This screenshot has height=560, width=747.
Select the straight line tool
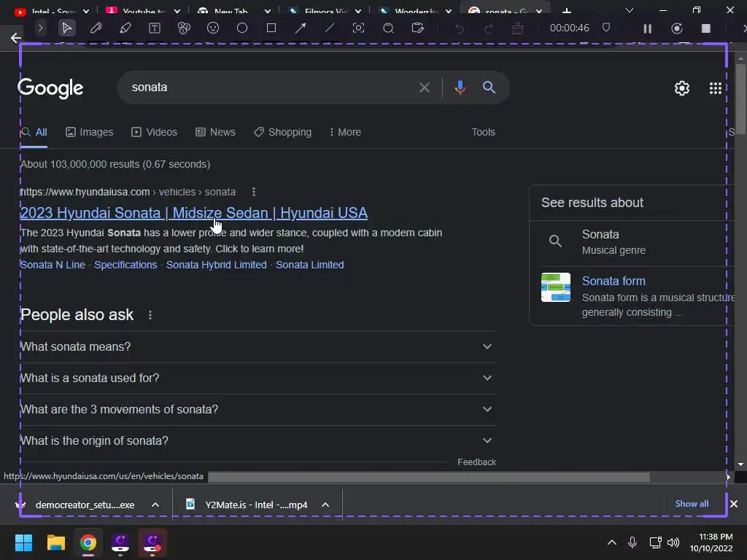click(330, 28)
